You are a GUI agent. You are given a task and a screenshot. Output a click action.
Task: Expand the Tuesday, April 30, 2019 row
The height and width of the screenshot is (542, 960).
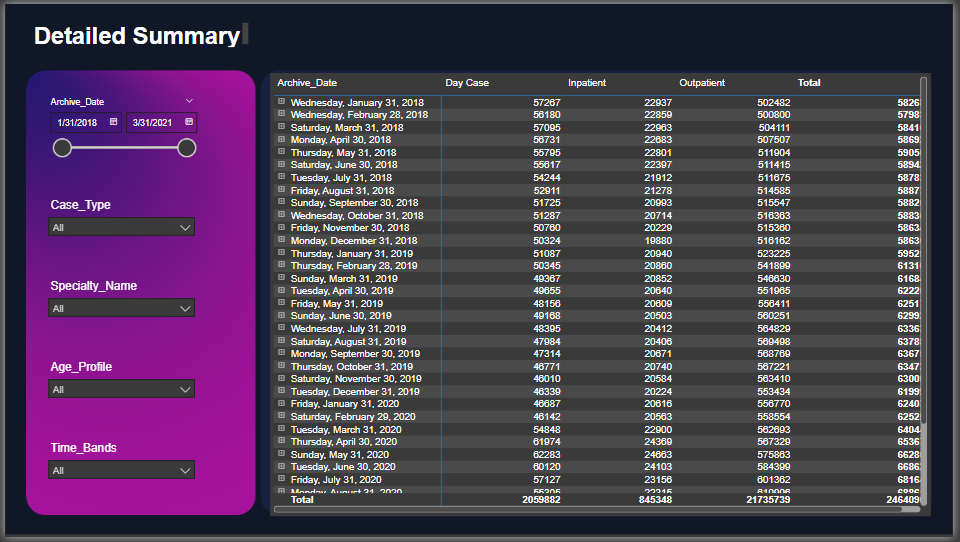click(x=282, y=290)
